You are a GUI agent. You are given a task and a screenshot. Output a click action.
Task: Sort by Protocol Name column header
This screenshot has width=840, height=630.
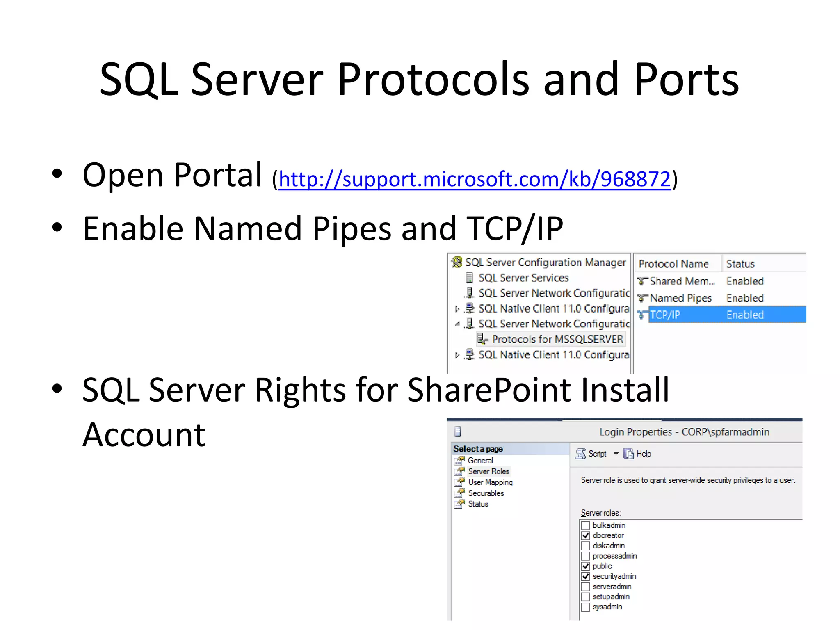coord(678,264)
